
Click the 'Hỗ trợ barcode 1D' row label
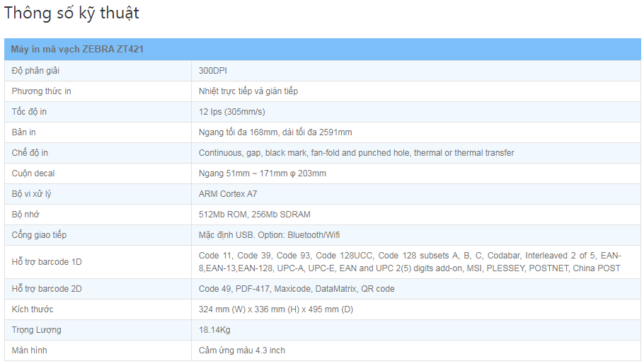(47, 262)
